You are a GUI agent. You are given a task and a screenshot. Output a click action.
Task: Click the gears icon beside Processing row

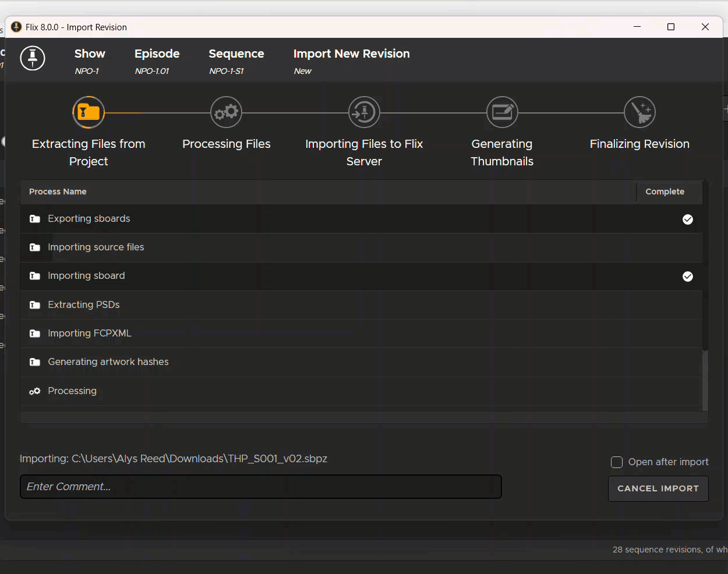tap(35, 391)
